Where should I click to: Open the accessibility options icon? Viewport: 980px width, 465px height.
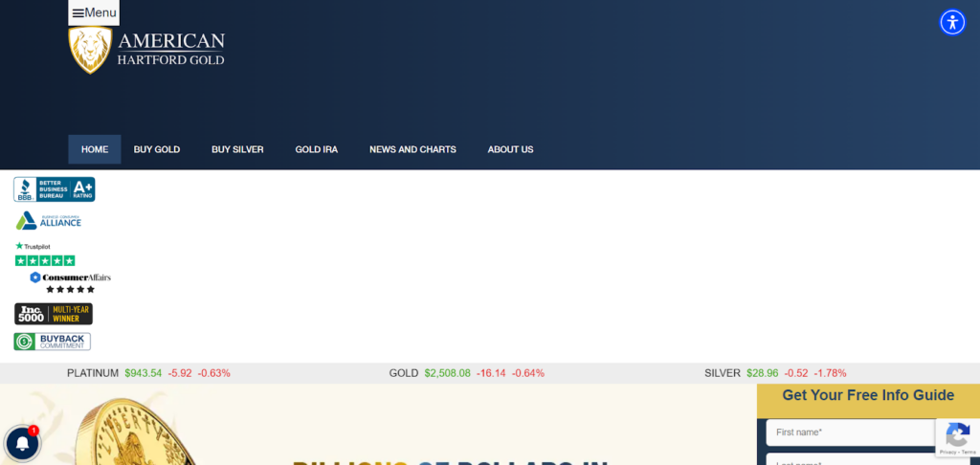(952, 22)
